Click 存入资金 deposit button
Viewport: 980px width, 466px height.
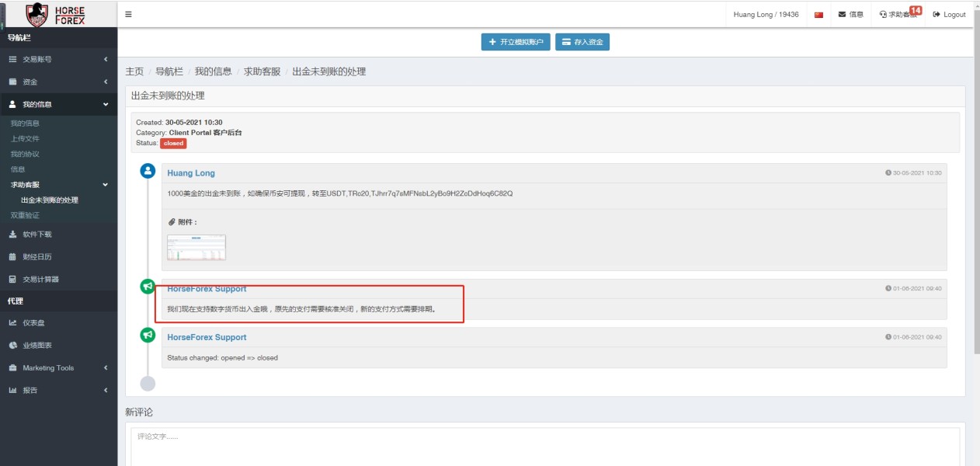click(x=582, y=42)
